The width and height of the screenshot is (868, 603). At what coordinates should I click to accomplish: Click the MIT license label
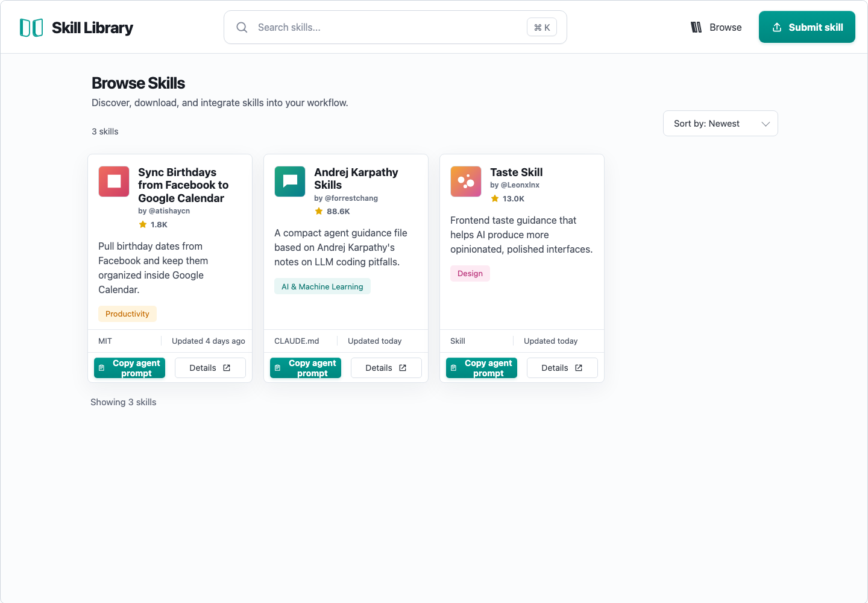click(x=105, y=341)
